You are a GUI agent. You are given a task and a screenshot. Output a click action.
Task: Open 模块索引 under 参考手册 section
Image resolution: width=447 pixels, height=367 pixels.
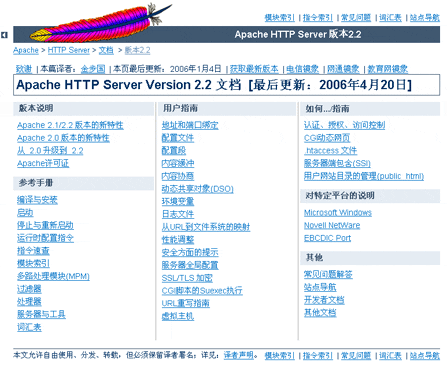(x=33, y=263)
